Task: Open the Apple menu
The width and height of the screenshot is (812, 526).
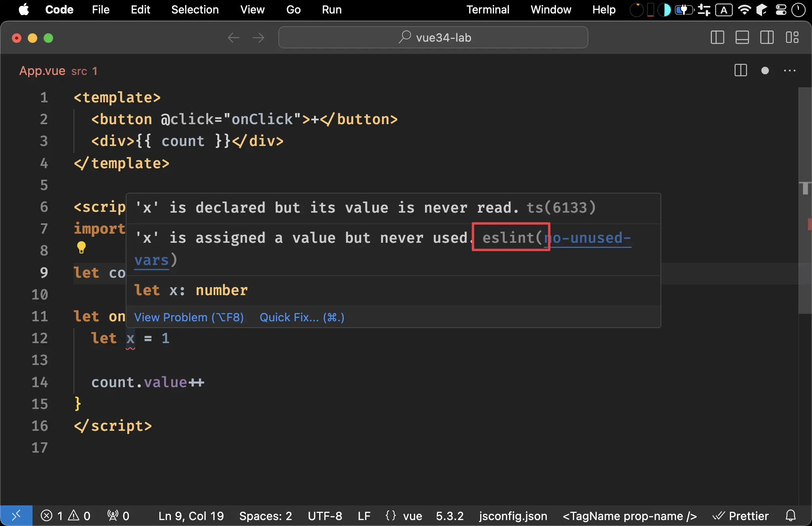Action: tap(24, 10)
